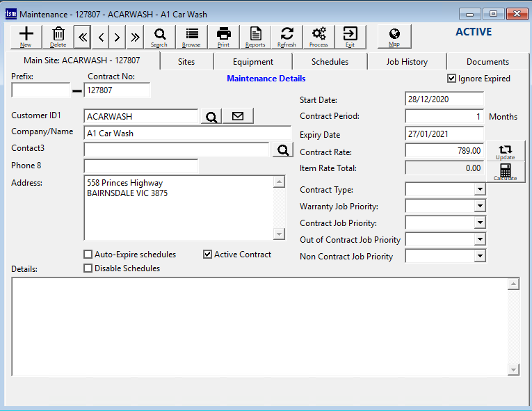Click the Update contract rate button

(505, 152)
